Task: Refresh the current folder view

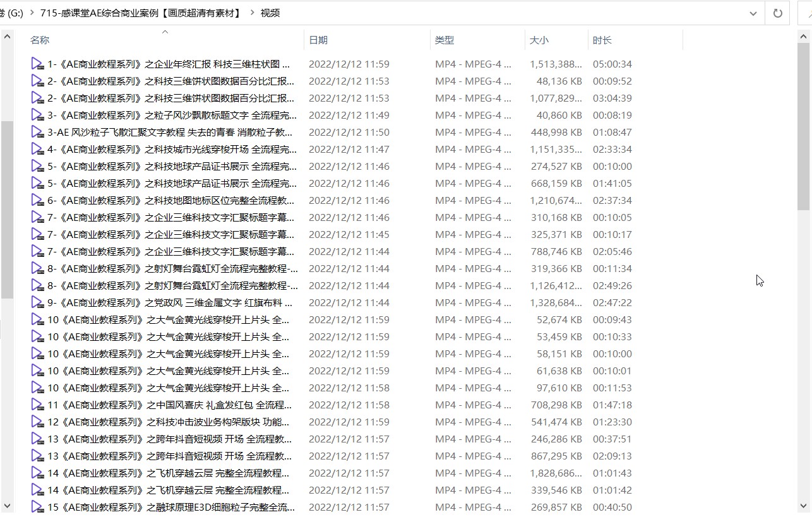Action: [778, 13]
